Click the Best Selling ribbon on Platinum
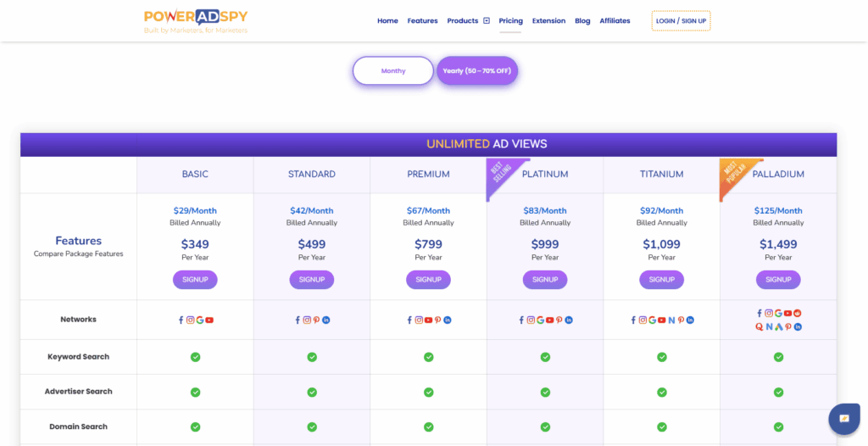Viewport: 868px width, 446px height. (x=502, y=174)
